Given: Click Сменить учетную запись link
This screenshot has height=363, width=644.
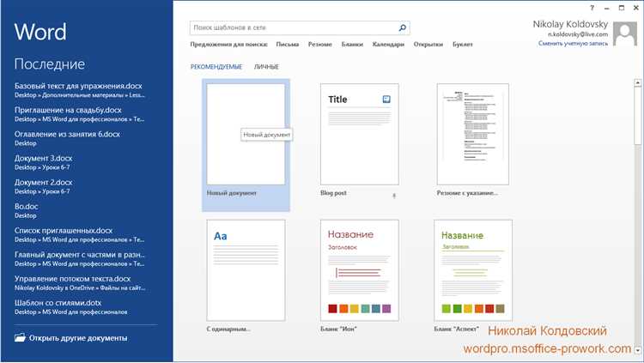Looking at the screenshot, I should (x=573, y=43).
